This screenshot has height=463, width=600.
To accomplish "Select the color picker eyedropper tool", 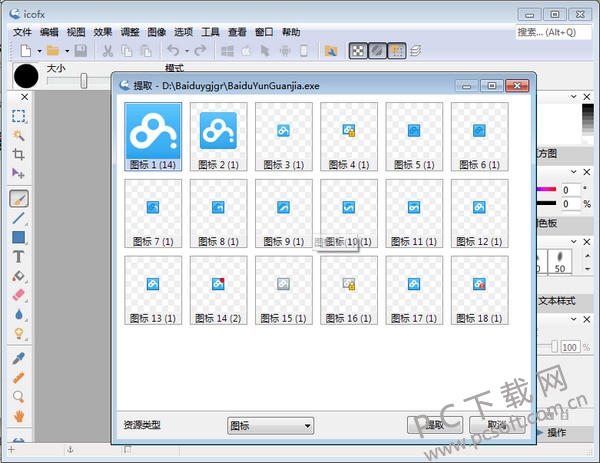I will point(18,358).
